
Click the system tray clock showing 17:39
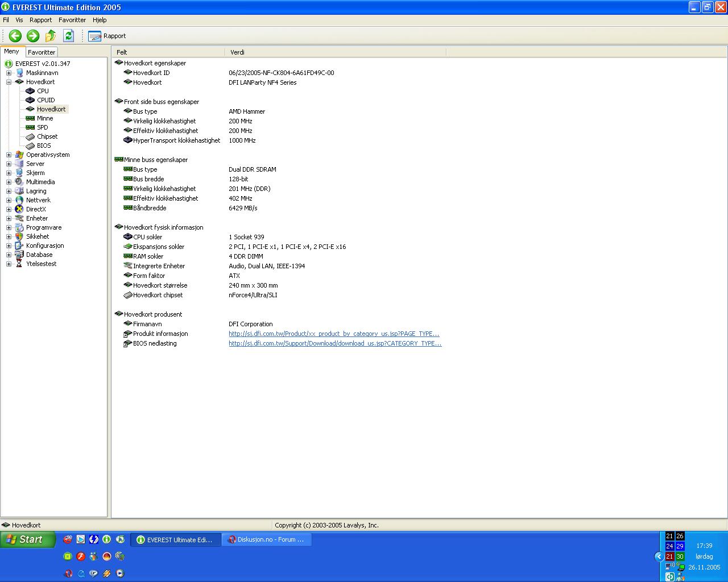(x=704, y=546)
